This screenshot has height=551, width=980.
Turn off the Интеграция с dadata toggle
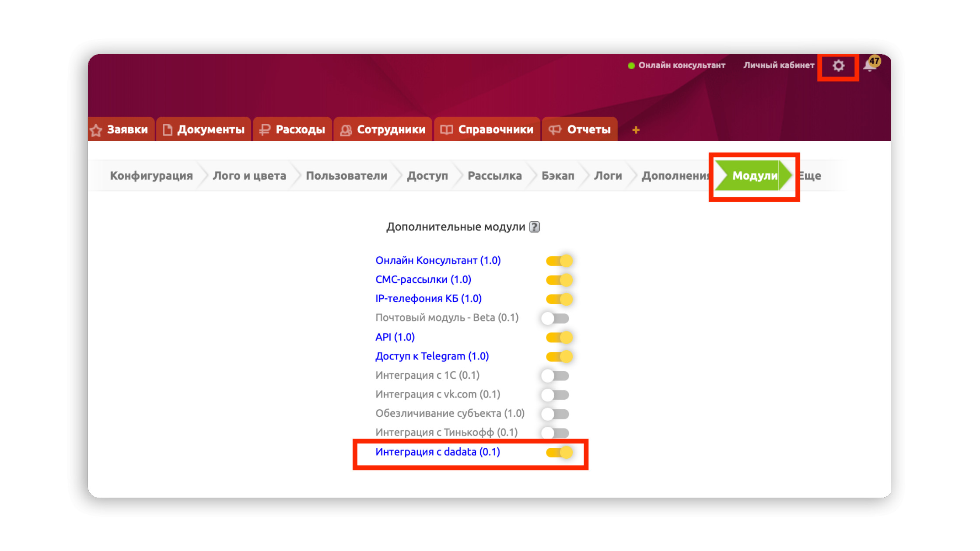pyautogui.click(x=559, y=452)
